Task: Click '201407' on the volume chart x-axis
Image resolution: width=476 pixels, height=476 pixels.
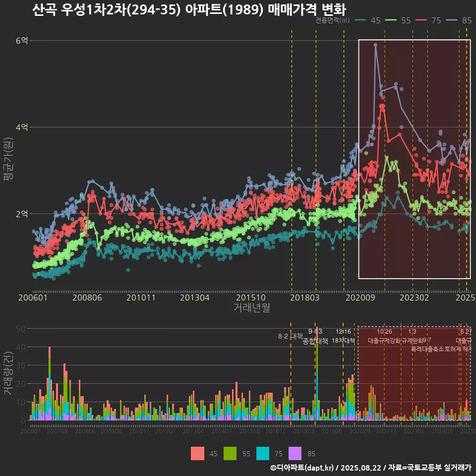Action: click(222, 431)
